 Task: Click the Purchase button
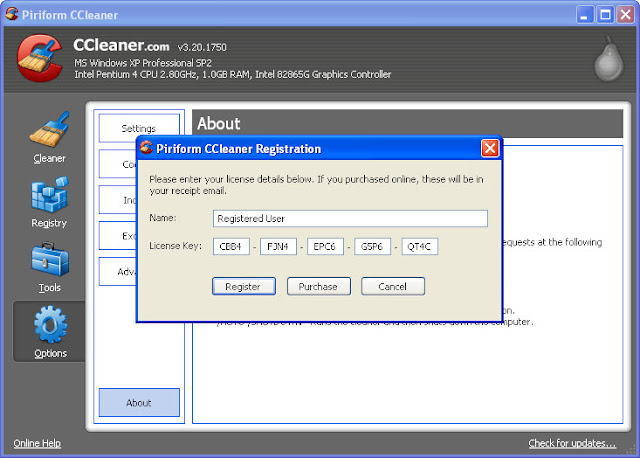tap(318, 286)
